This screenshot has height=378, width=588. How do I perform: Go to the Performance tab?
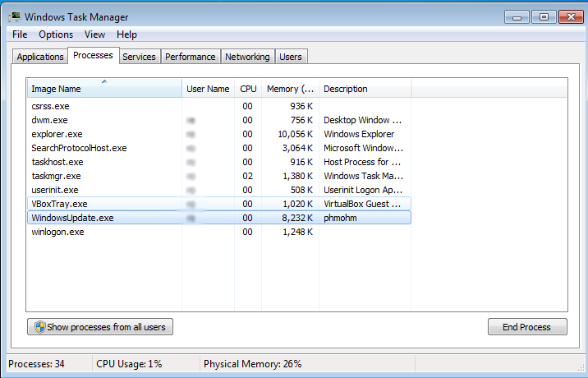(x=191, y=57)
